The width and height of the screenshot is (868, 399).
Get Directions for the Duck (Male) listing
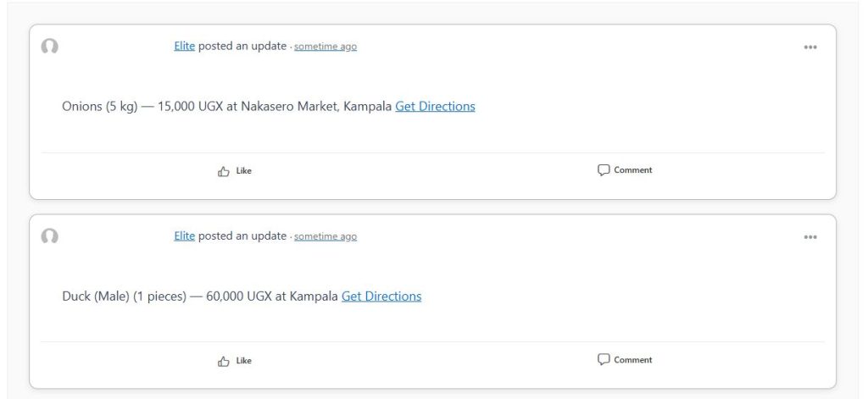(x=381, y=296)
